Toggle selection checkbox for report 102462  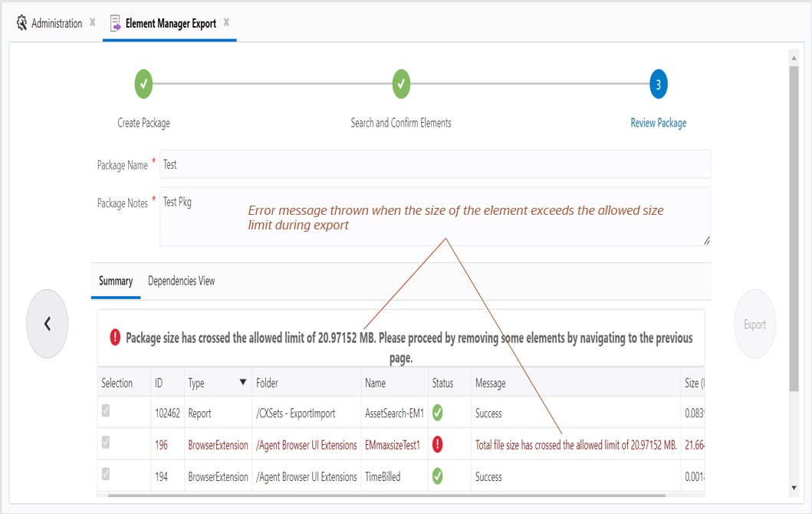tap(106, 410)
